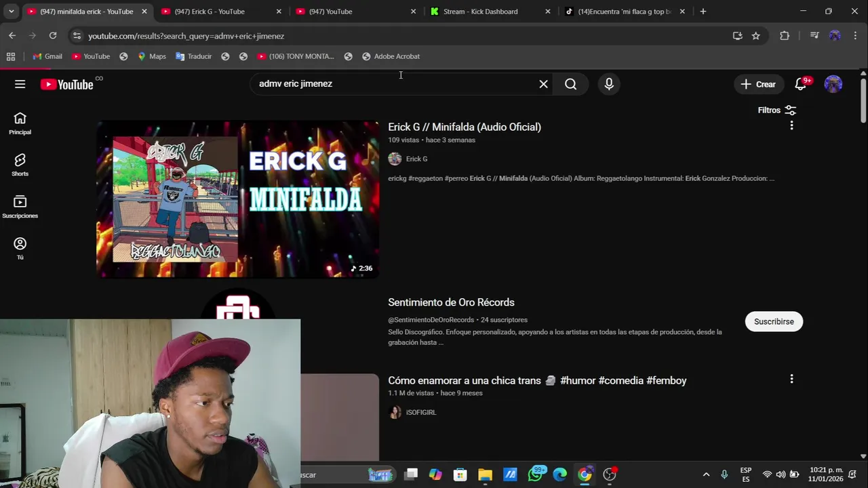
Task: Open the Maps bookmark
Action: pos(151,56)
